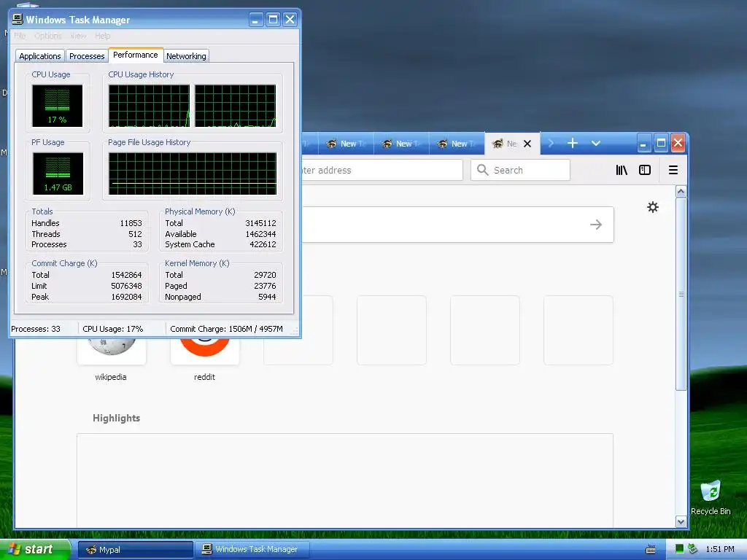Switch to the Applications tab
Image resolution: width=747 pixels, height=560 pixels.
(40, 56)
